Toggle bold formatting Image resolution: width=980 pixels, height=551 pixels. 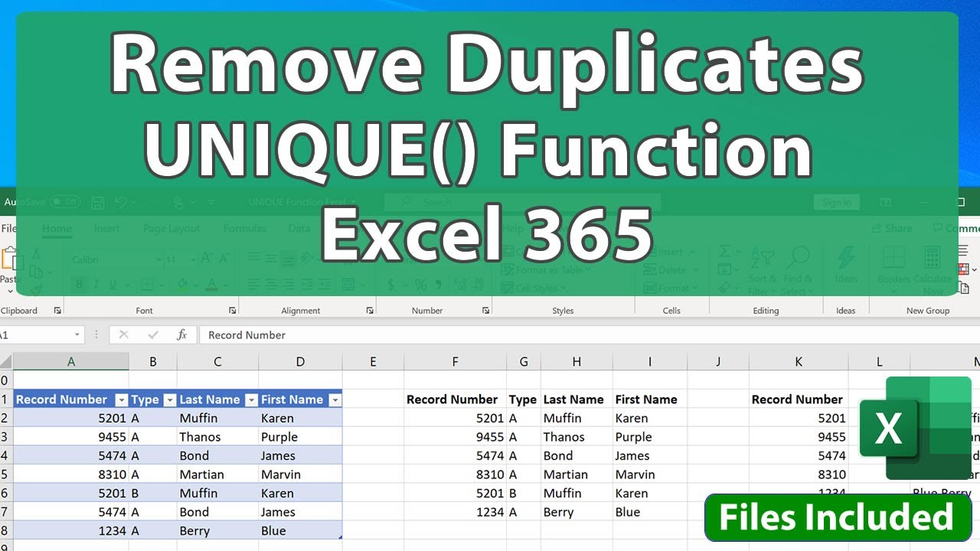78,285
